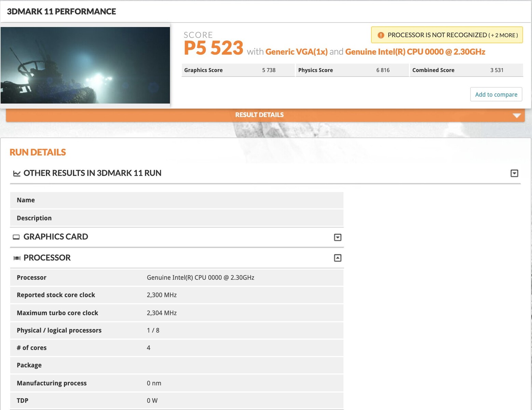Click the monitor icon beside Graphics Card
Viewport: 532px width, 410px height.
click(16, 237)
